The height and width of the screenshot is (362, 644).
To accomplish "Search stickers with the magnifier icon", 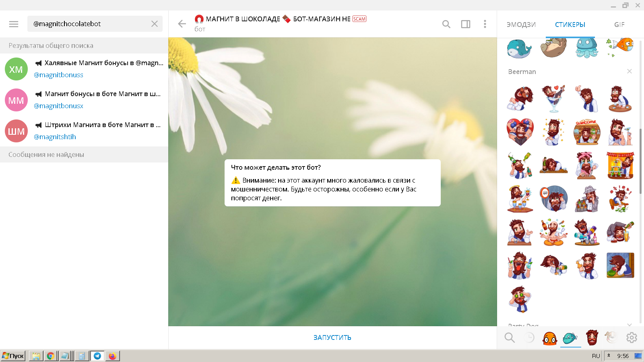I will [x=510, y=337].
